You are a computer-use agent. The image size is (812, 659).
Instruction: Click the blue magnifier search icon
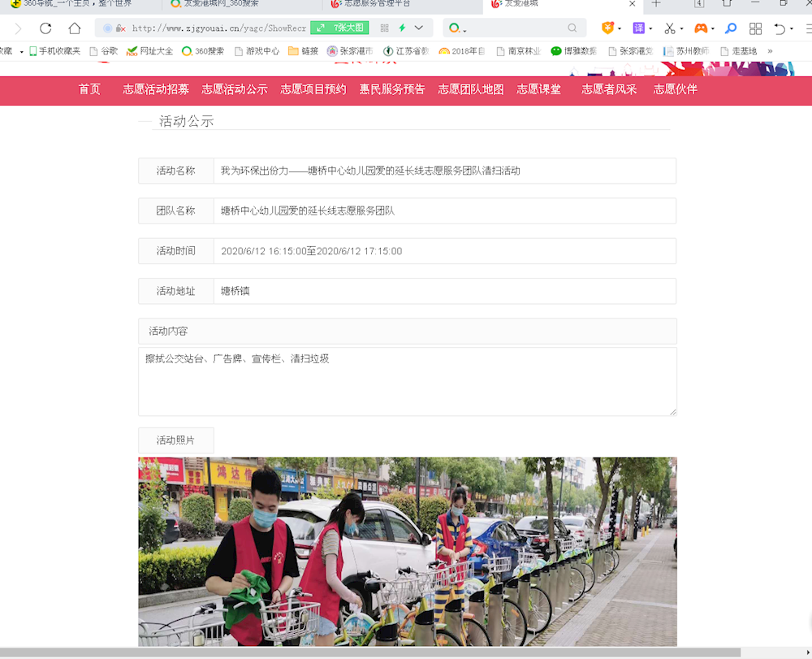click(x=730, y=28)
